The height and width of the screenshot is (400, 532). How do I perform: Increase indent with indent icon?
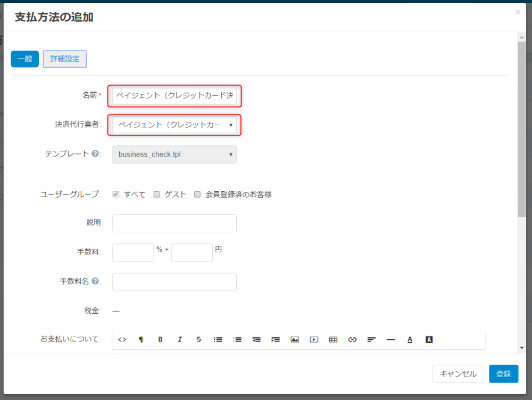[x=276, y=340]
